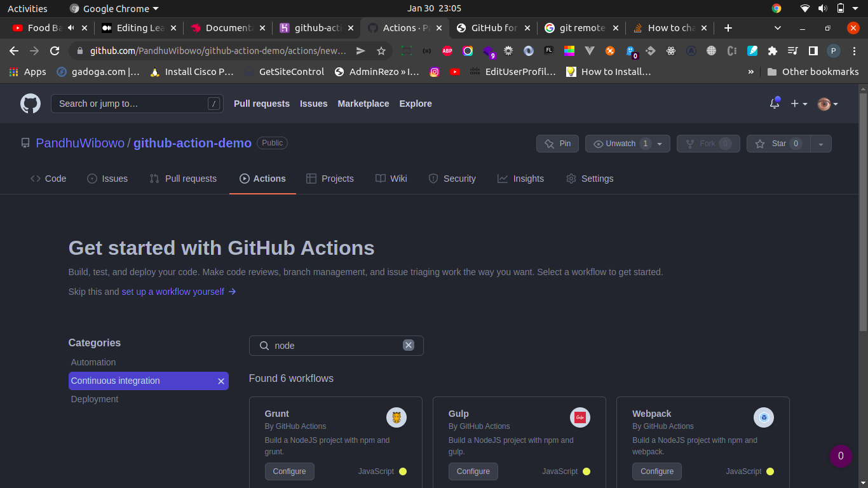Select the Automation category
Viewport: 868px width, 488px height.
pos(93,362)
